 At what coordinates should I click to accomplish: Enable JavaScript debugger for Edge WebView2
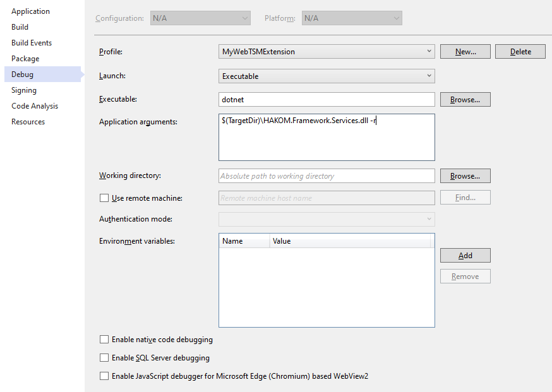click(x=104, y=376)
